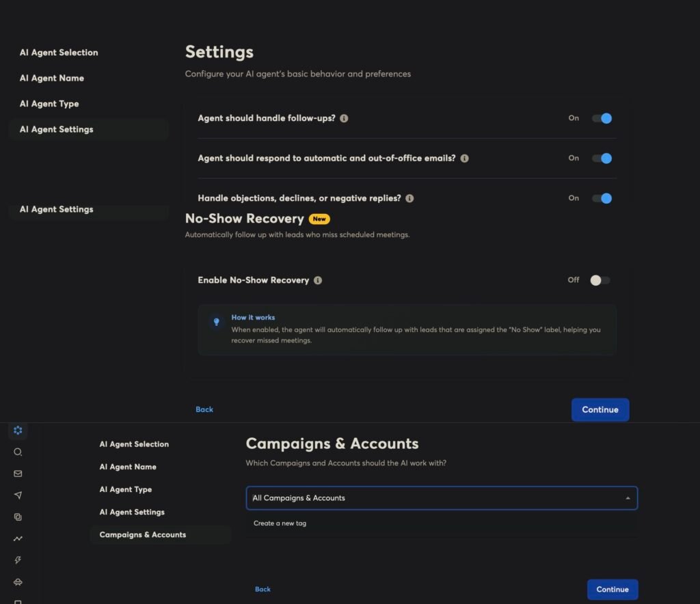The image size is (700, 604).
Task: Click info icon beside 'handle follow-ups'
Action: 344,118
